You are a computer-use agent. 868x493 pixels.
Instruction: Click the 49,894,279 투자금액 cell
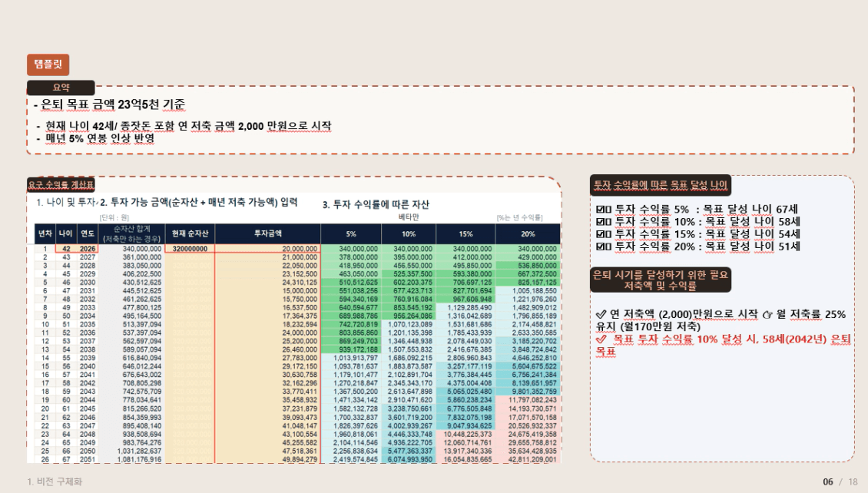(268, 460)
